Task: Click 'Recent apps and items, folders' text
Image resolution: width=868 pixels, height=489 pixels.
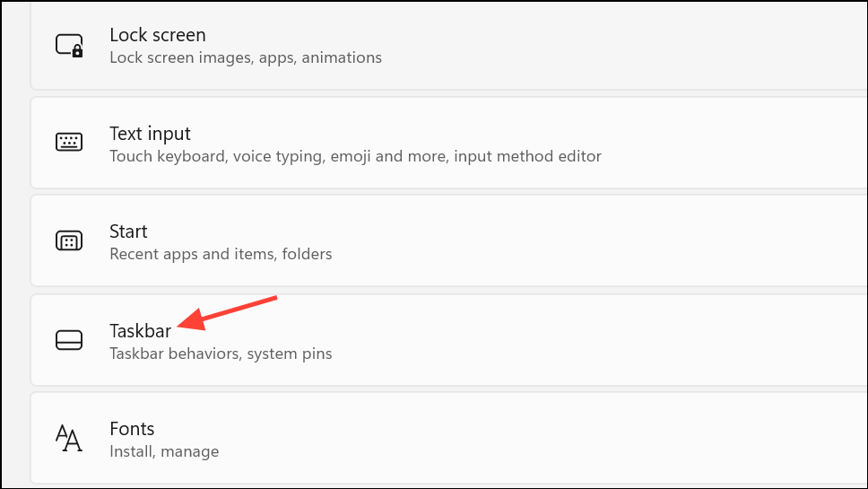Action: point(221,254)
